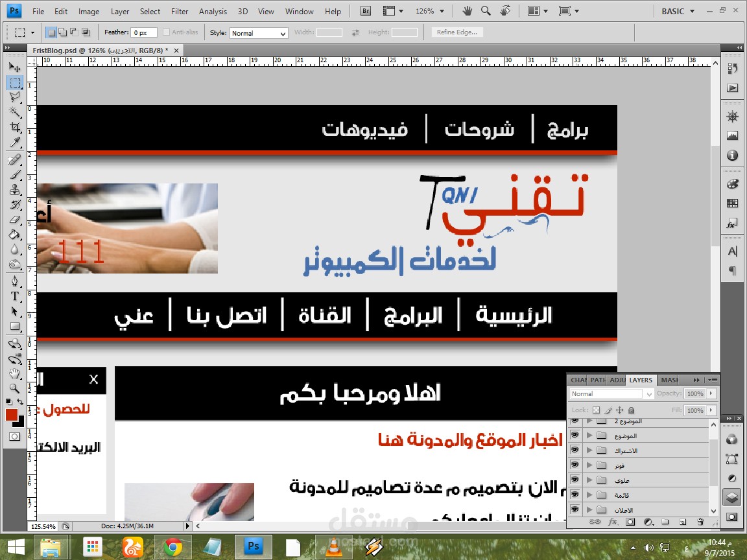Hide the الاعلان group layer
Image resolution: width=747 pixels, height=560 pixels.
pos(575,509)
